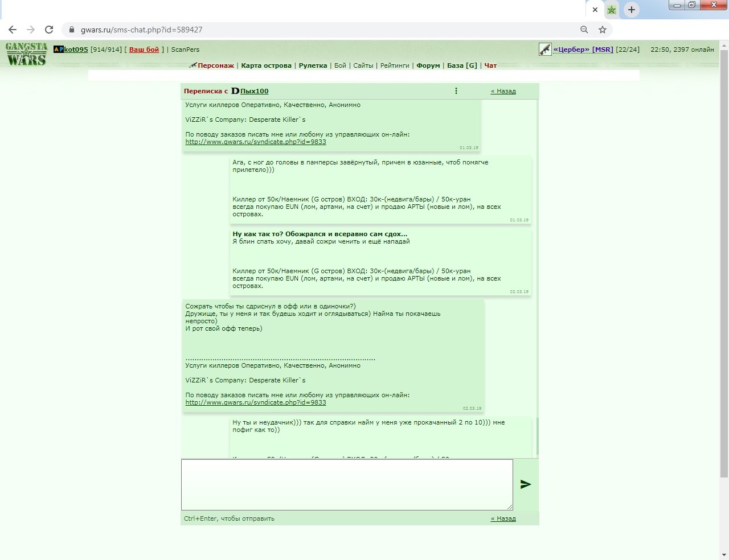Click the chat history scrollbar thumb
The width and height of the screenshot is (729, 560).
(x=537, y=436)
